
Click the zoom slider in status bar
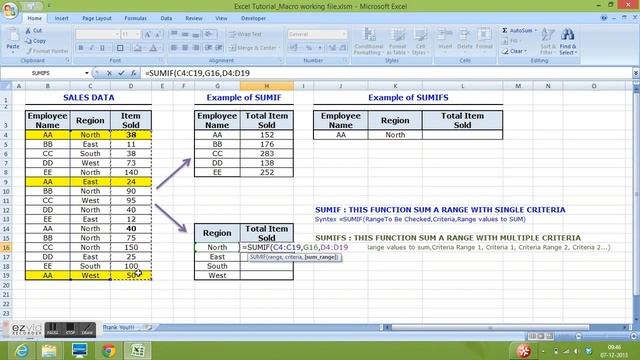[605, 336]
